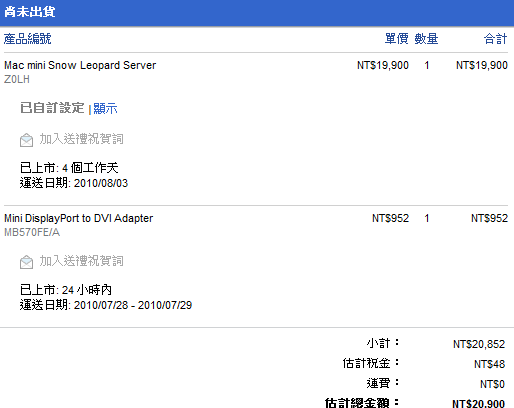The image size is (514, 408).
Task: Click the 估計總金額 label
Action: coord(362,403)
